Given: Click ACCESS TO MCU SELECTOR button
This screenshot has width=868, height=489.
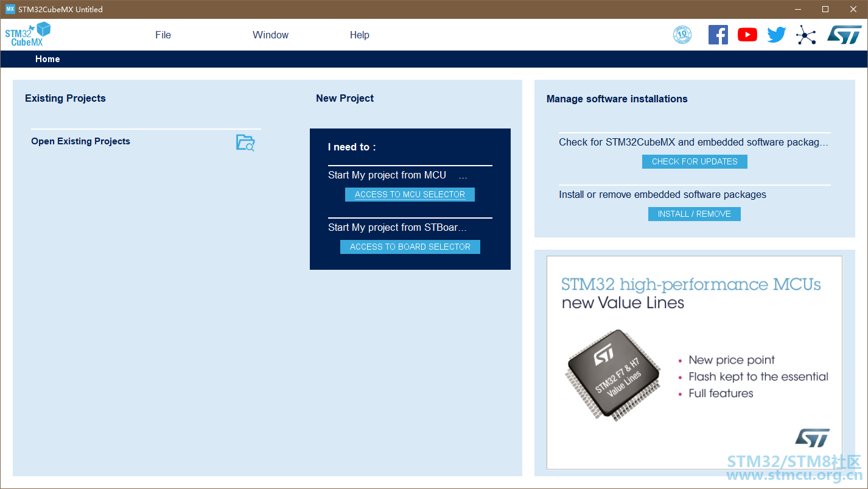Looking at the screenshot, I should tap(410, 194).
